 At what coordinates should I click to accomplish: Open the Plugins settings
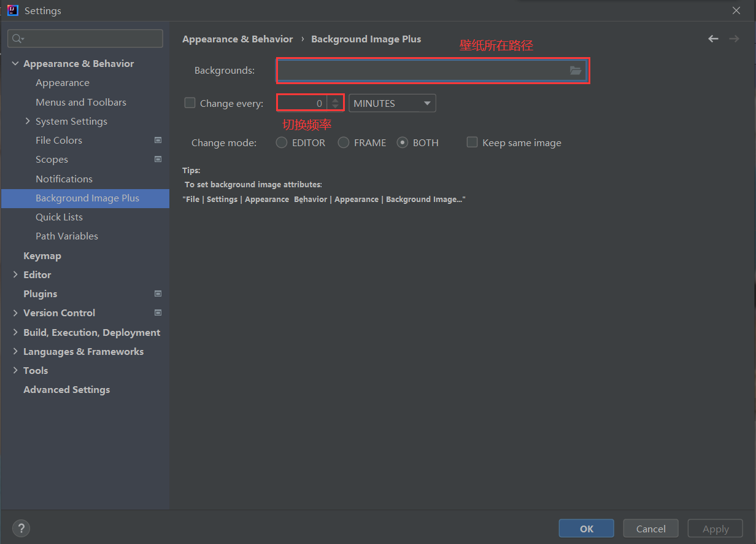40,294
